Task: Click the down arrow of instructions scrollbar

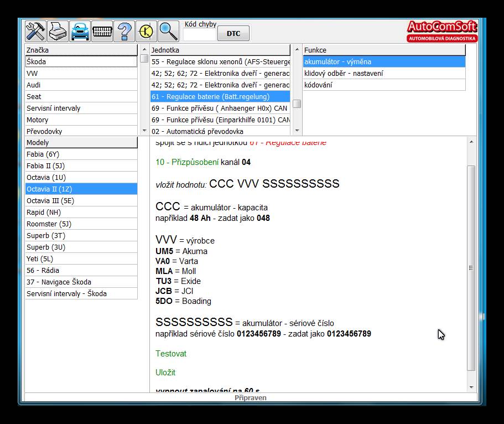Action: [471, 387]
